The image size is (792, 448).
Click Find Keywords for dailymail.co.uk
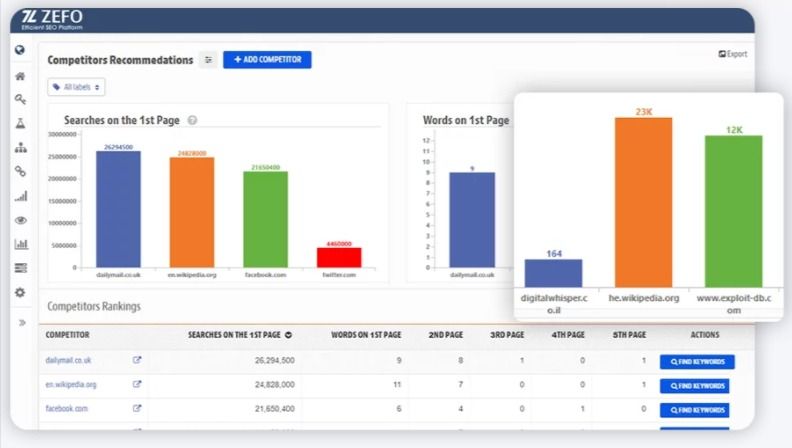(697, 362)
